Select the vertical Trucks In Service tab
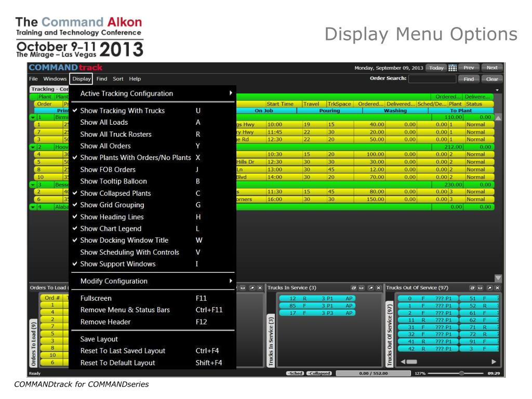Viewport: 532px width, 399px height. point(271,340)
